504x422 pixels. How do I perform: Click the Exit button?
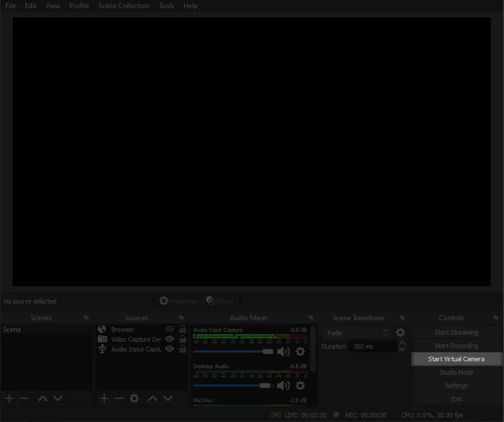click(x=456, y=399)
